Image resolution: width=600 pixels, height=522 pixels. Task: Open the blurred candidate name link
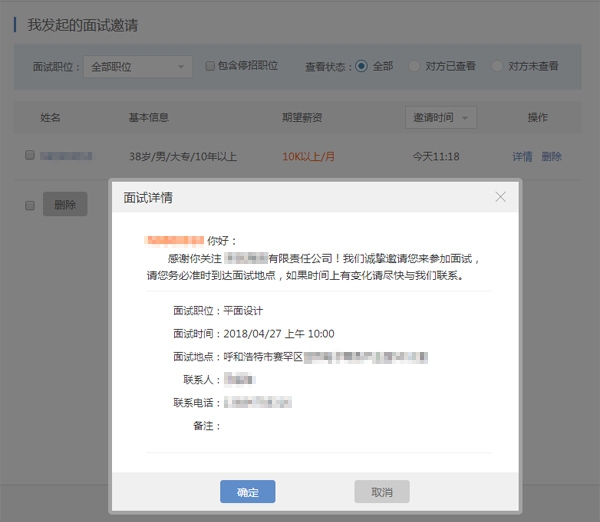pyautogui.click(x=66, y=157)
